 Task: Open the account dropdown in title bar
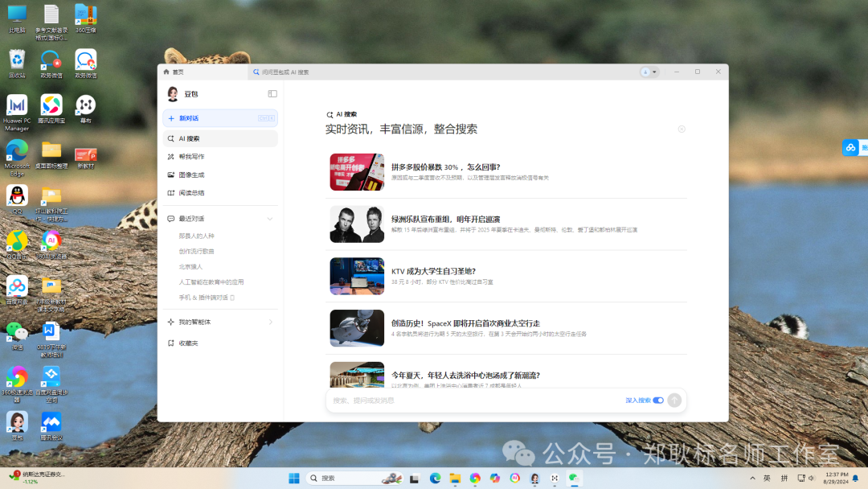pyautogui.click(x=649, y=72)
